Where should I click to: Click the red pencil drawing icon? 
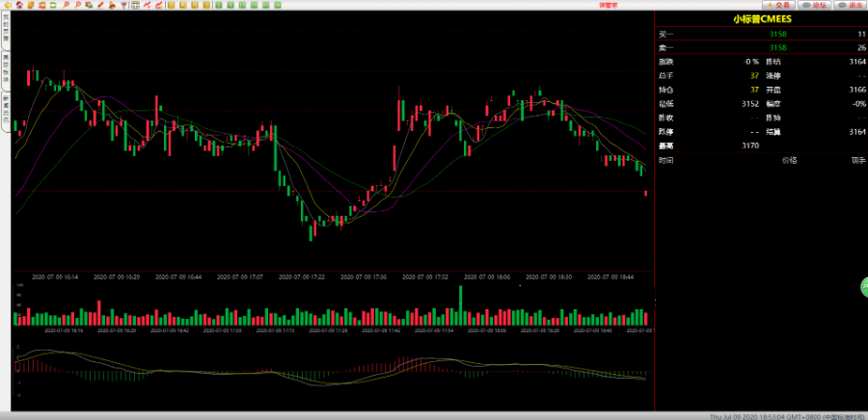coord(100,5)
